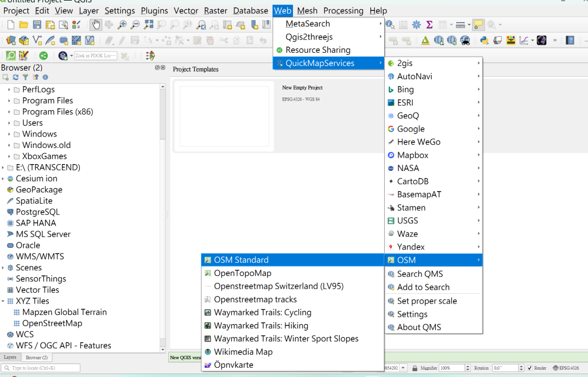
Task: Click the EPSG:4326 CRS button
Action: tap(566, 368)
